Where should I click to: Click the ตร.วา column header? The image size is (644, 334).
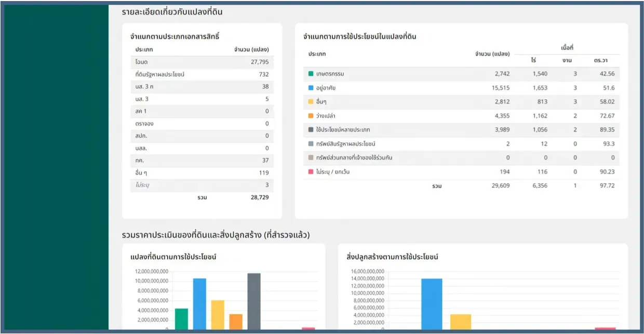coord(600,60)
